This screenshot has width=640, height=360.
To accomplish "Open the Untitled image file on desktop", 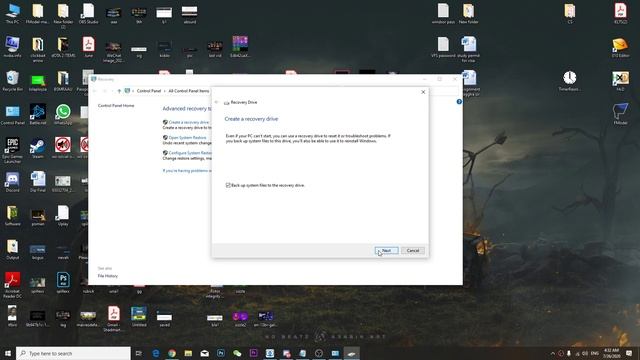I will pos(139,316).
